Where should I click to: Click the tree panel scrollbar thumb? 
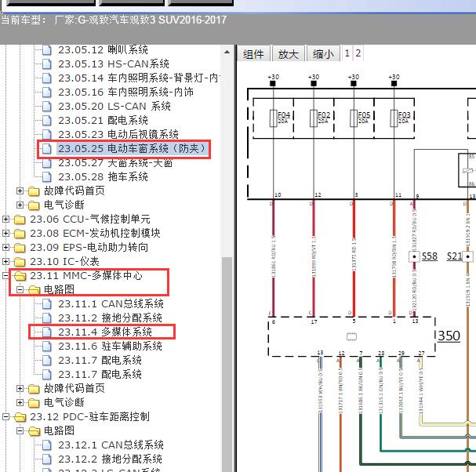[227, 365]
